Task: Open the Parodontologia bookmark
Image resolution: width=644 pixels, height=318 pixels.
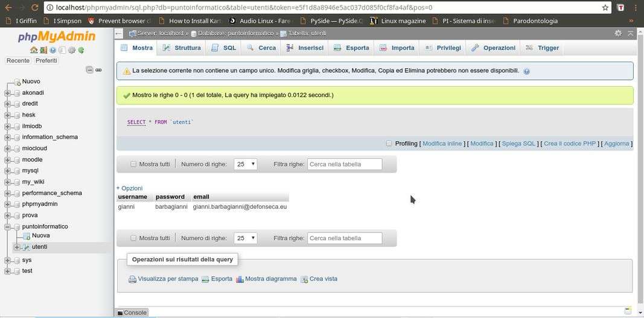Action: (x=531, y=21)
